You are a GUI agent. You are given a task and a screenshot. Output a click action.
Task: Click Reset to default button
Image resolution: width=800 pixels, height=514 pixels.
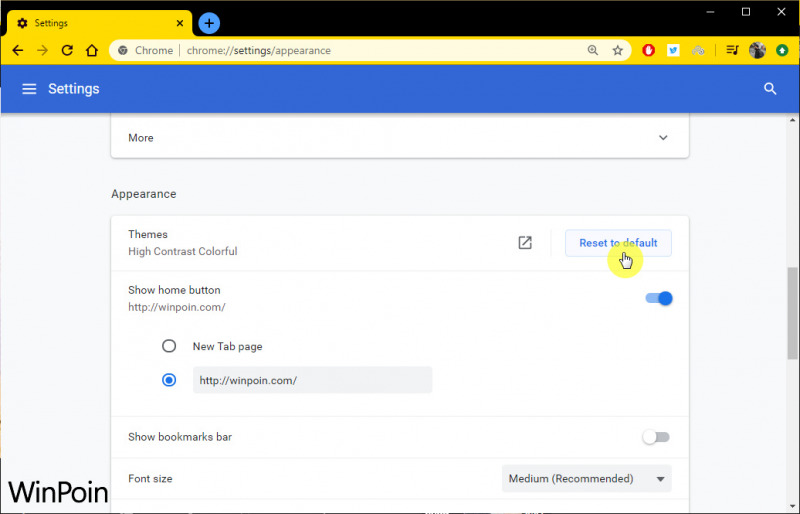click(x=618, y=243)
